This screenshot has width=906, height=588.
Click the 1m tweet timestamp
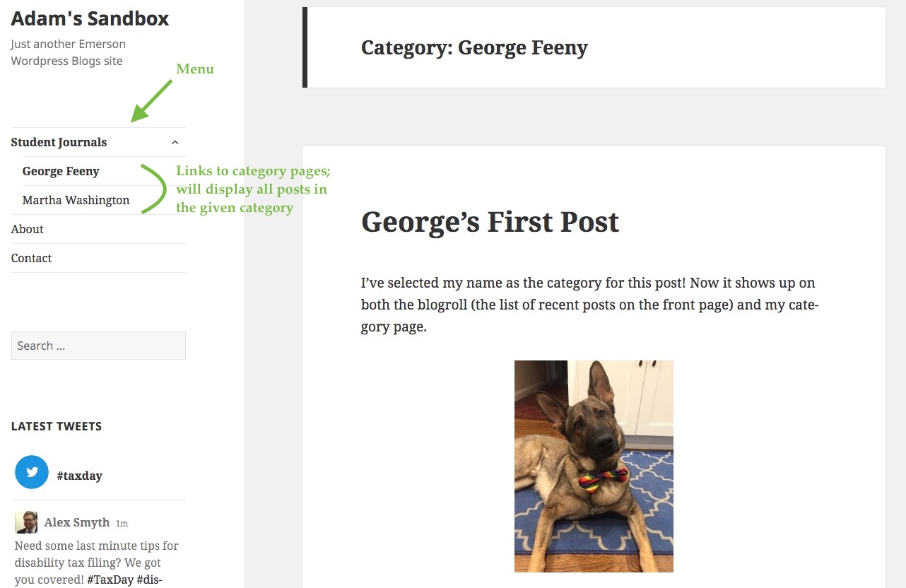(x=122, y=523)
